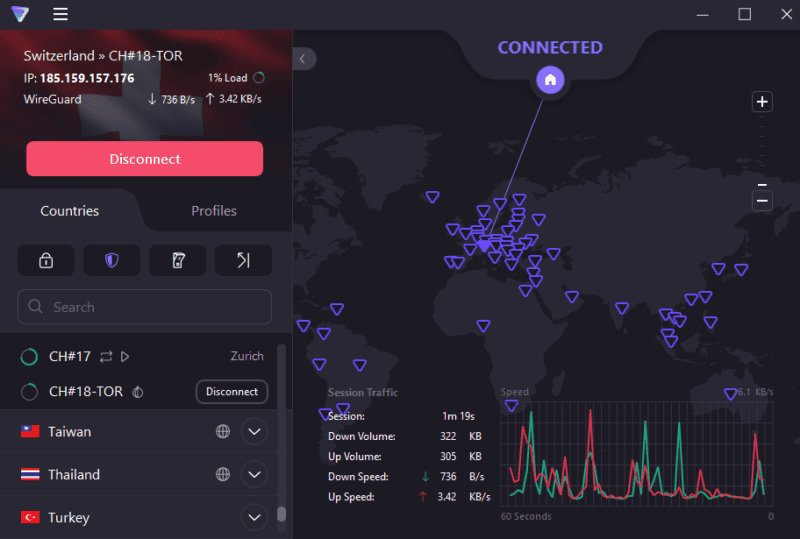Zoom out the map with minus button
Screen dimensions: 800x539
pyautogui.click(x=762, y=201)
